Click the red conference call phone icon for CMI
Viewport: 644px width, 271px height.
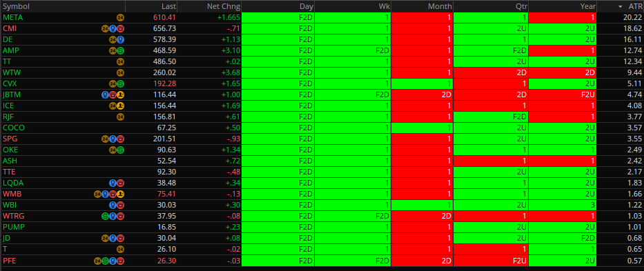[x=120, y=29]
